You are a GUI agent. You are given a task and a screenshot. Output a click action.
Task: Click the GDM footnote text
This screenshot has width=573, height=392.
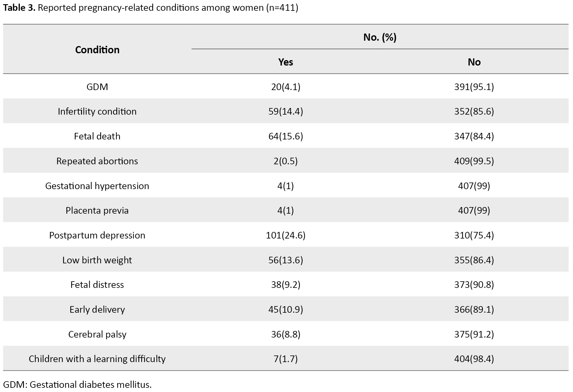click(x=77, y=385)
